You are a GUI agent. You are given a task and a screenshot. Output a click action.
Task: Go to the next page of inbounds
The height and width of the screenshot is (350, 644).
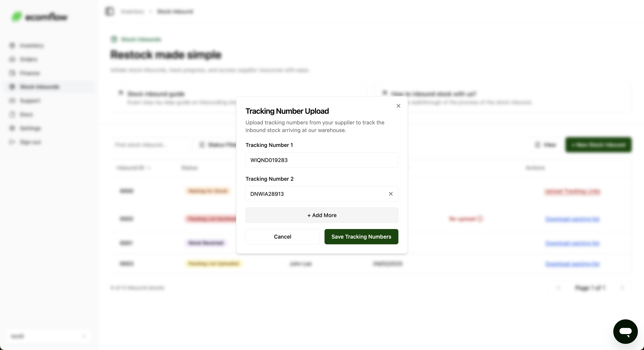(x=622, y=288)
